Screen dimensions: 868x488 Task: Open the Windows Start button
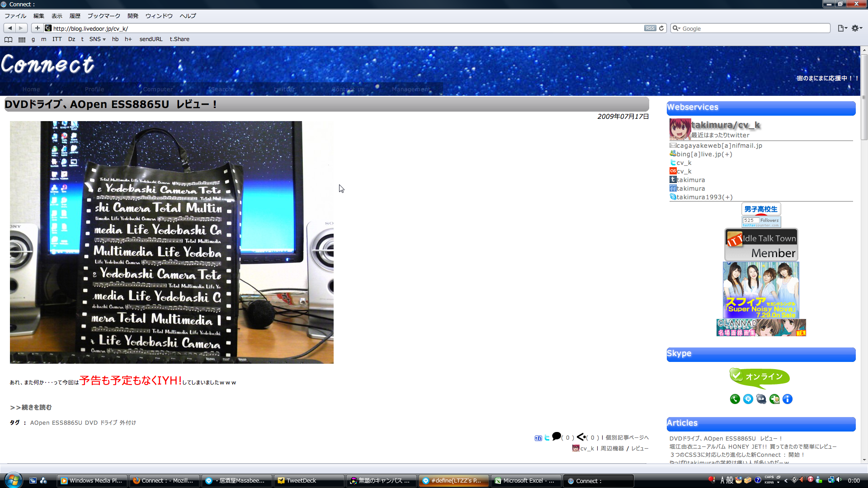tap(13, 480)
